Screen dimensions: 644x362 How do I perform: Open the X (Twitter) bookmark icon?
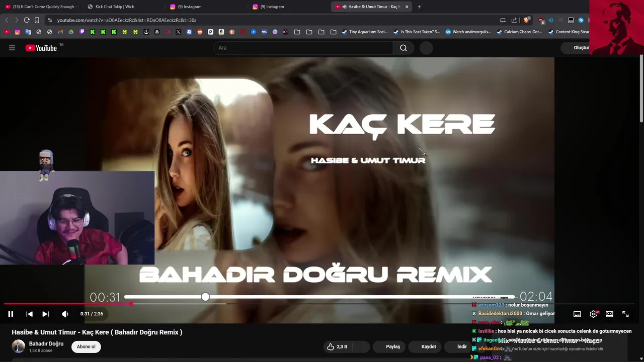tap(178, 32)
